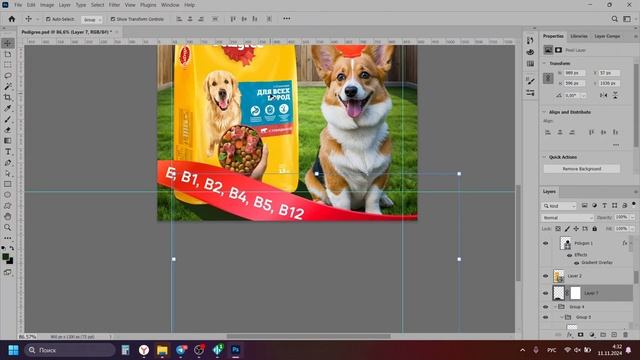This screenshot has height=360, width=640.
Task: Click the Layer 7 mask thumbnail
Action: pos(575,293)
